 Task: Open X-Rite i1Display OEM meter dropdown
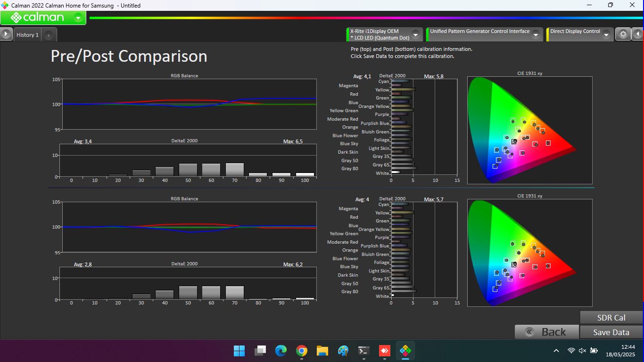(x=415, y=35)
